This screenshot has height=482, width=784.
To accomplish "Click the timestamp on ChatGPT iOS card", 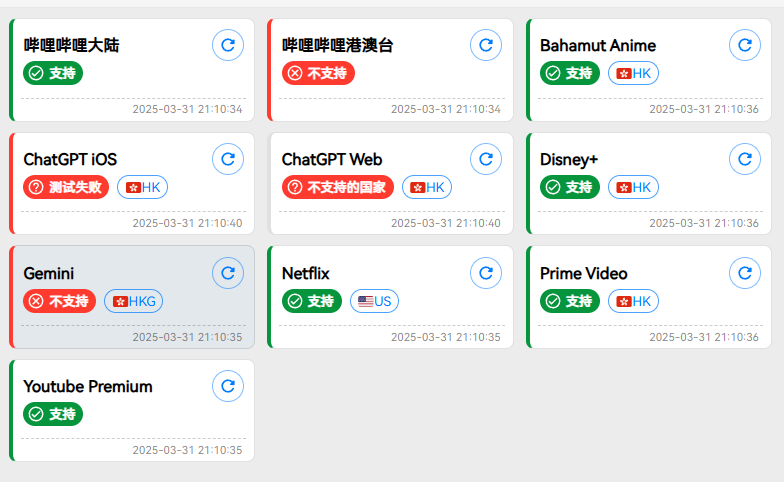I will coord(188,223).
